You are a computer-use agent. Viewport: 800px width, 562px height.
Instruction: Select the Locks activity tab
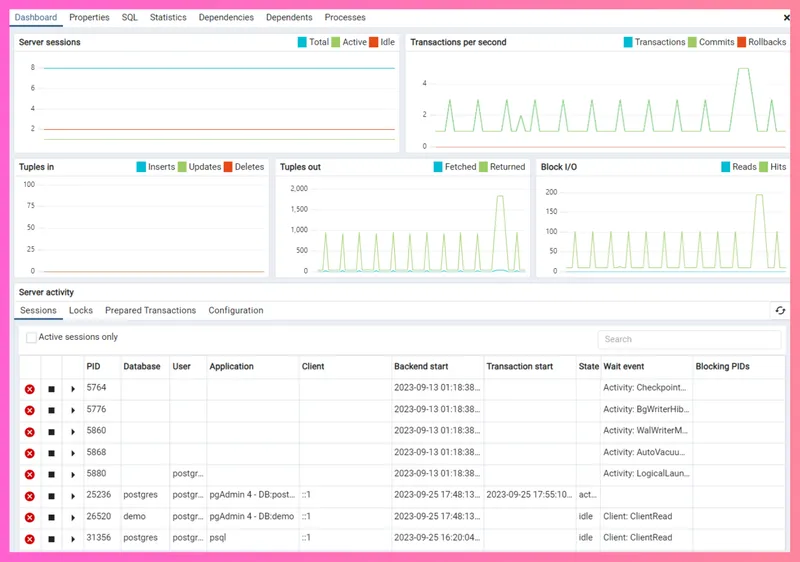pyautogui.click(x=81, y=310)
